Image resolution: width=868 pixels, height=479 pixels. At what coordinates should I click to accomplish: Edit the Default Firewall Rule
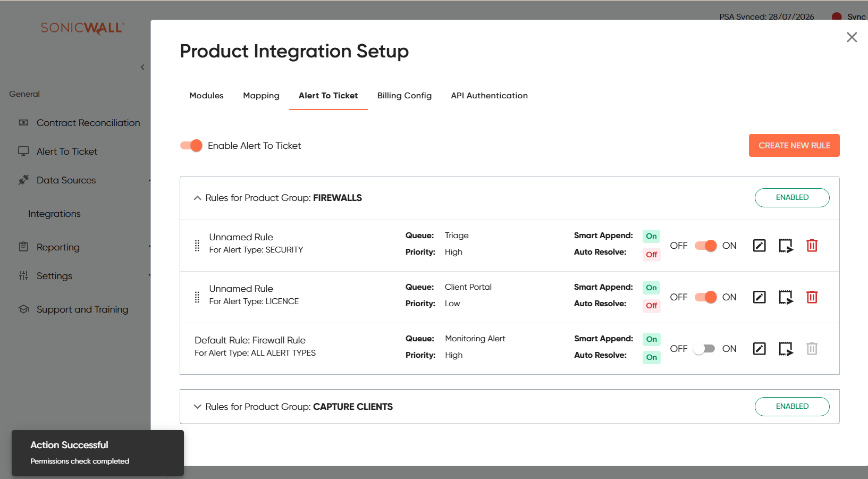pyautogui.click(x=759, y=349)
